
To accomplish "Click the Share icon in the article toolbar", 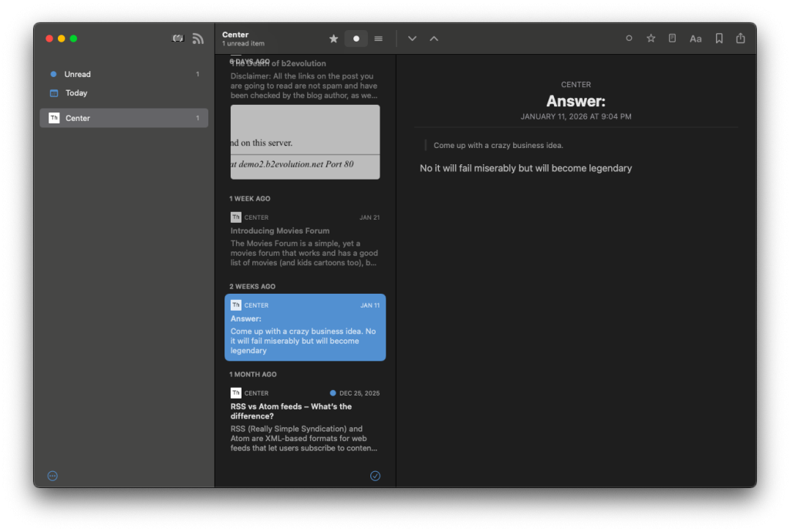I will [x=741, y=39].
